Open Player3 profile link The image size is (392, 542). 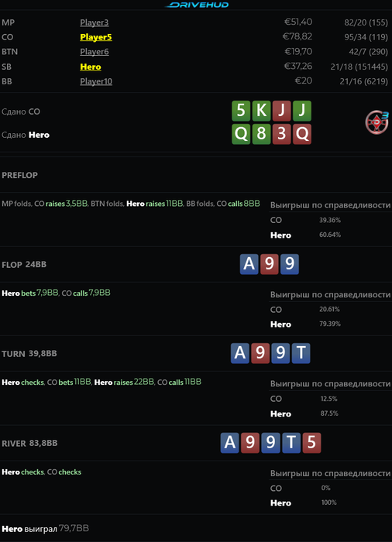(94, 22)
